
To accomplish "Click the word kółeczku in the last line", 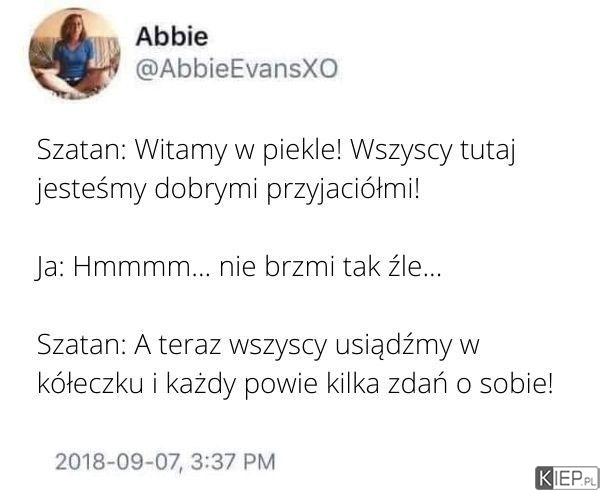I will [x=90, y=384].
